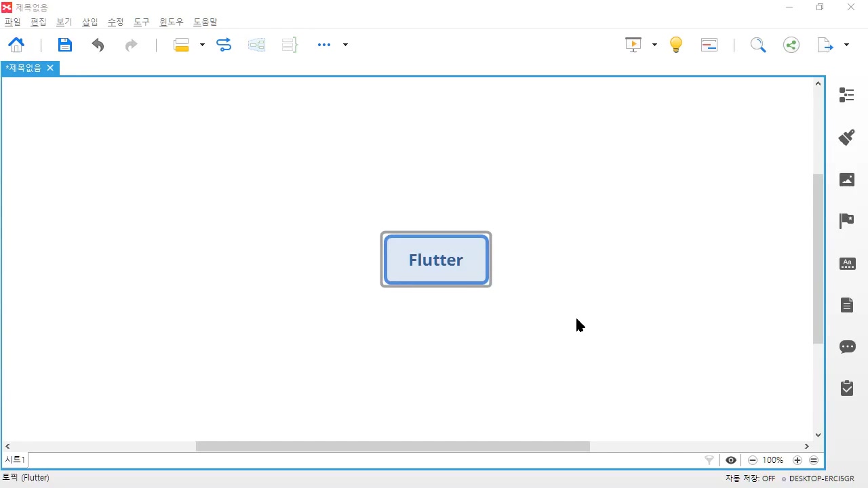Open the Markers flag panel
Screen dimensions: 868x488
(846, 221)
